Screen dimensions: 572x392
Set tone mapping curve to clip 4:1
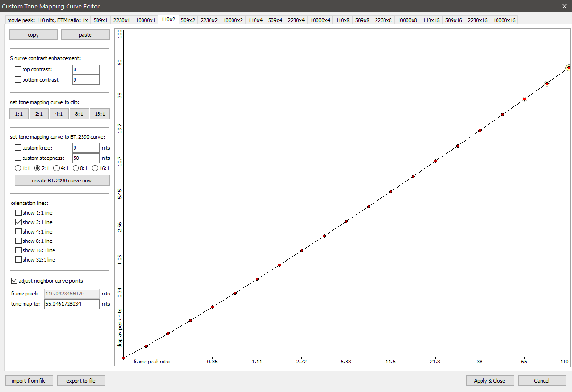click(59, 114)
